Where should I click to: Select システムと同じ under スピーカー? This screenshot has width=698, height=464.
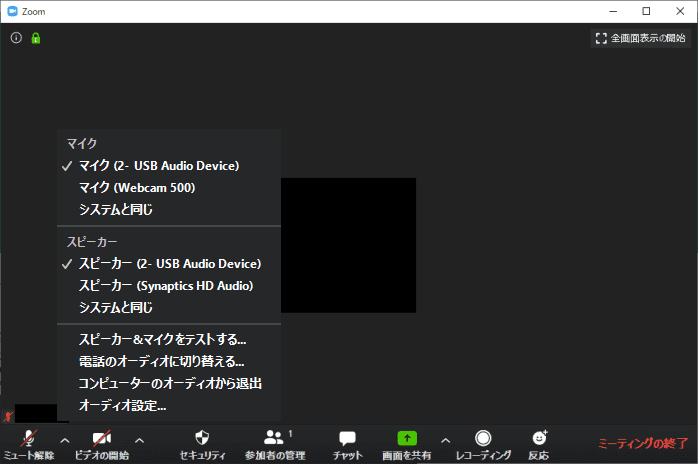169,307
